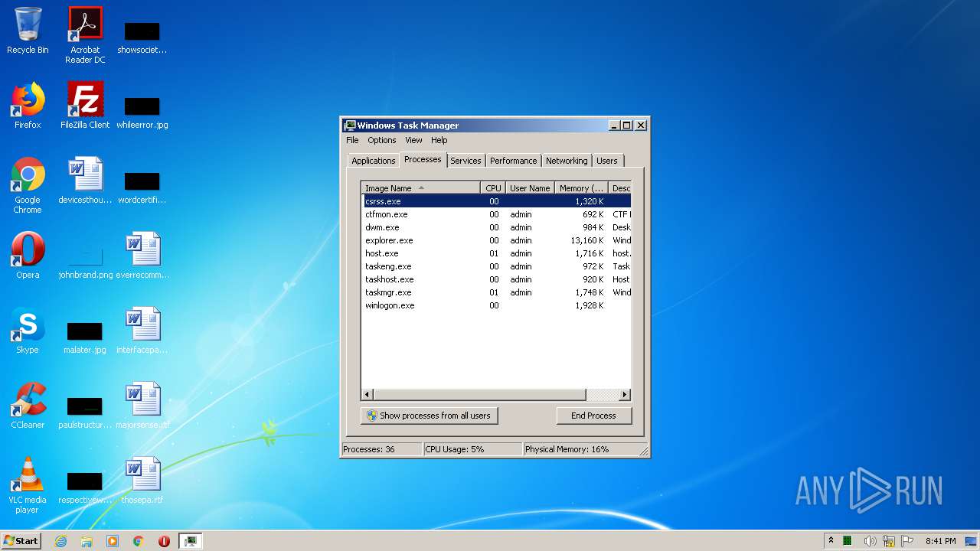Sort processes by CPU column

pos(493,188)
